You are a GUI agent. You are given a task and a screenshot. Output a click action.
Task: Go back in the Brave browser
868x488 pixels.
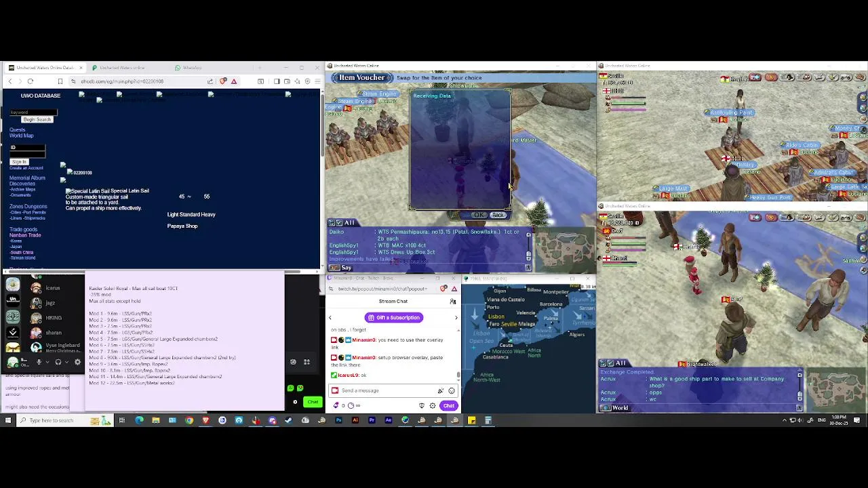coord(10,81)
